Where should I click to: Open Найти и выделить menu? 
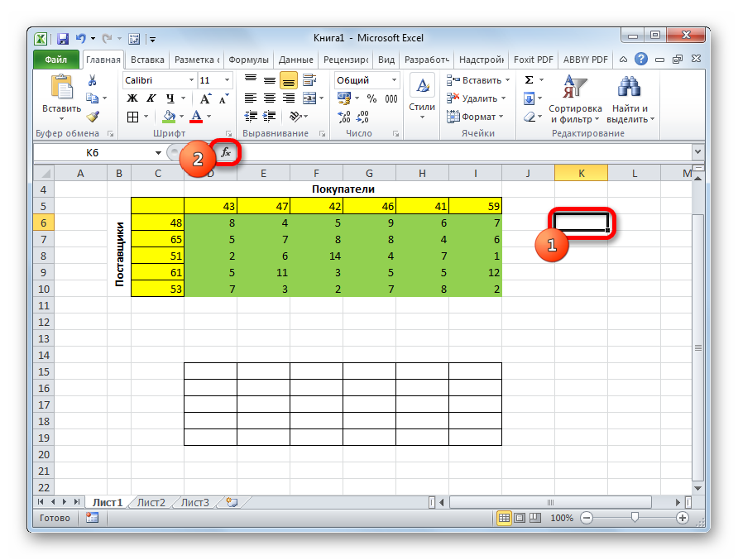[x=630, y=99]
